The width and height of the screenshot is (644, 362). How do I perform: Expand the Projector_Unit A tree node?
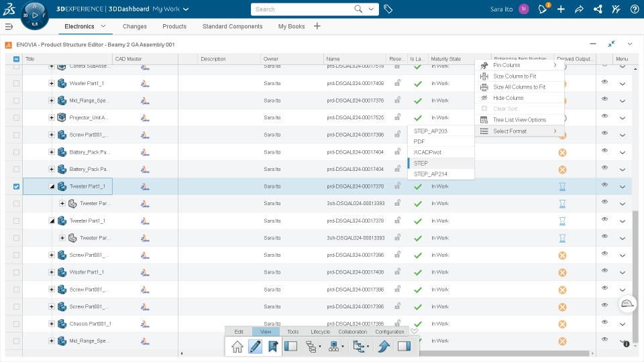[52, 117]
